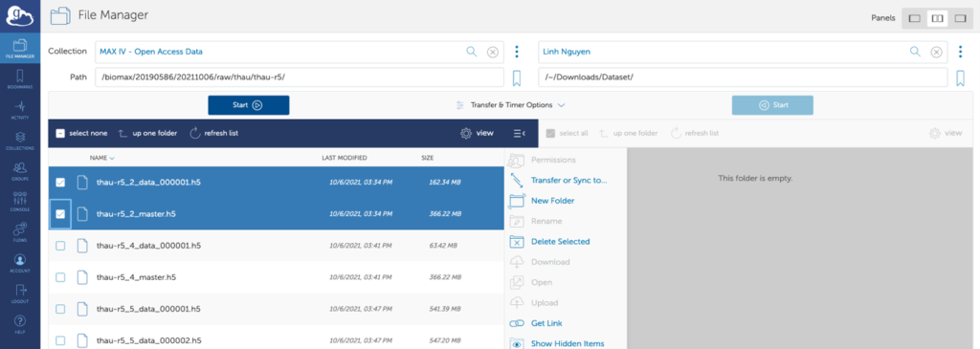
Task: Open the view settings in right panel
Action: [946, 133]
